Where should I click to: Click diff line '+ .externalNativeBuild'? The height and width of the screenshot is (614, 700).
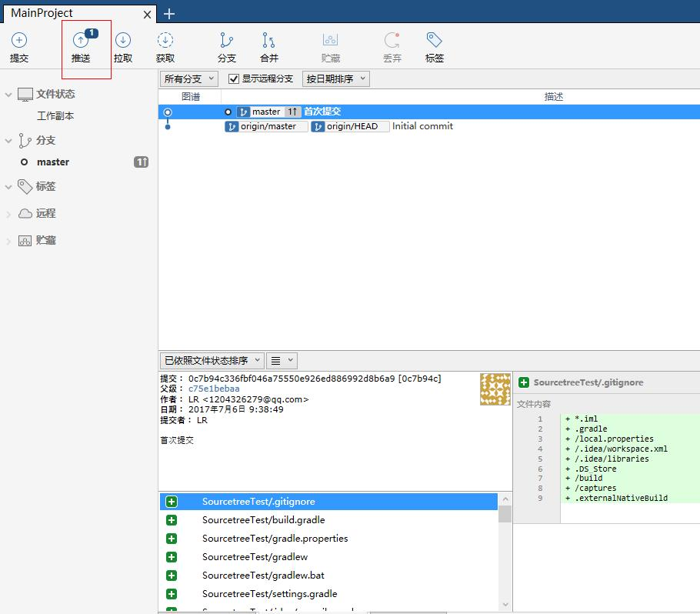click(x=616, y=499)
